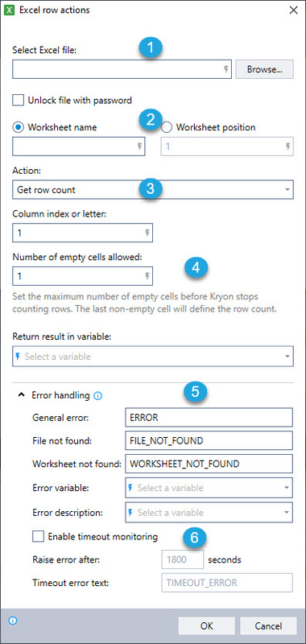Open the Action dropdown showing Get row count
306x644 pixels.
tap(153, 190)
